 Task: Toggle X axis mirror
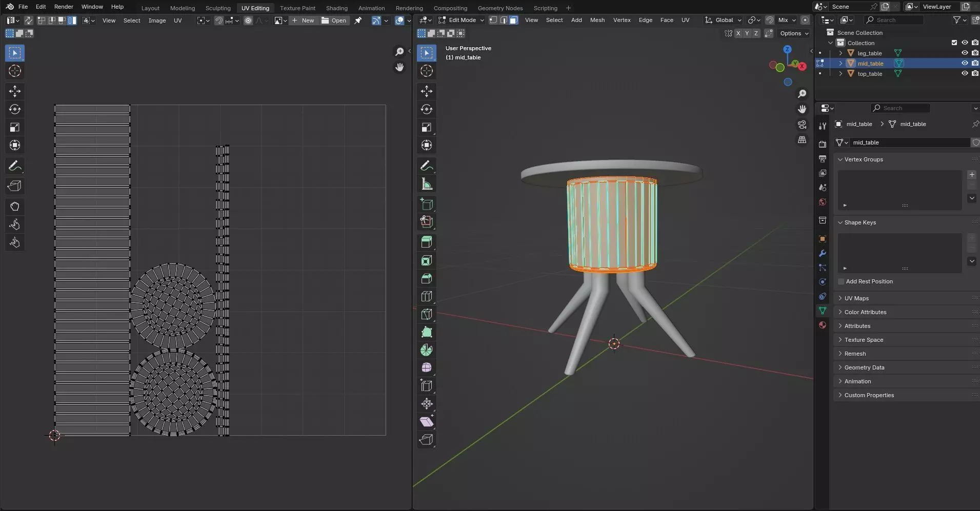(x=738, y=33)
